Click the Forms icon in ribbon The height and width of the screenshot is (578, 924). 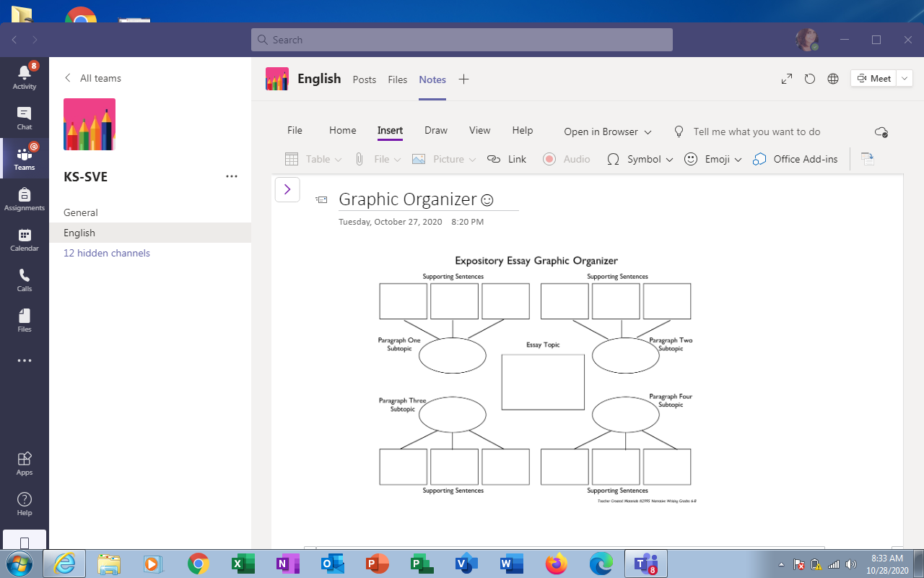click(x=868, y=159)
